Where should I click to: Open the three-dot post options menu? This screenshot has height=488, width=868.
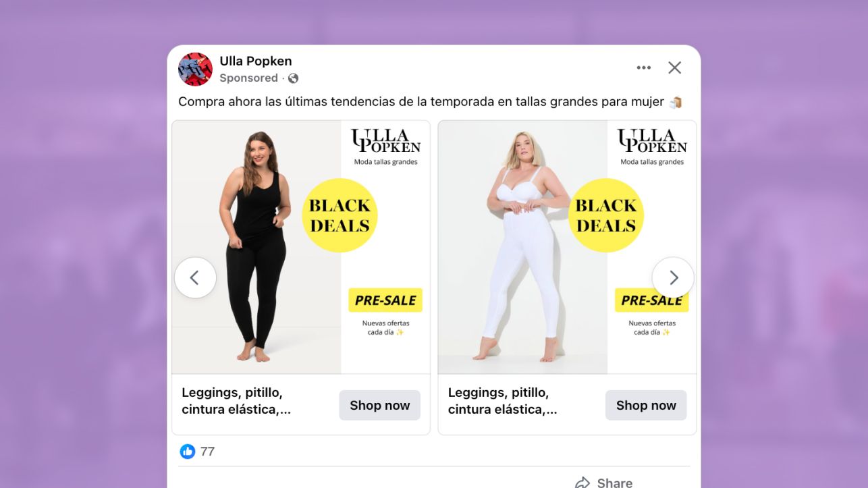(643, 67)
